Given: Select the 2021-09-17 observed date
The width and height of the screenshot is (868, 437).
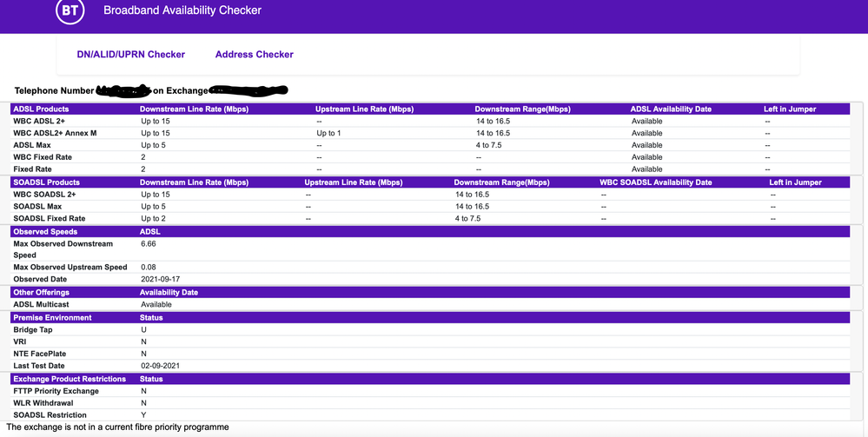Looking at the screenshot, I should (x=161, y=279).
